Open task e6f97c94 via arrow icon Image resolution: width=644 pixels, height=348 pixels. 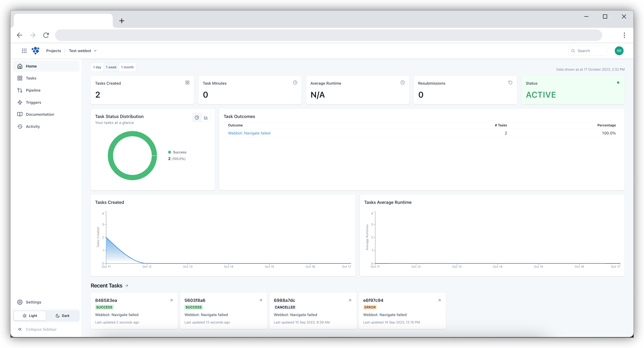coord(439,300)
